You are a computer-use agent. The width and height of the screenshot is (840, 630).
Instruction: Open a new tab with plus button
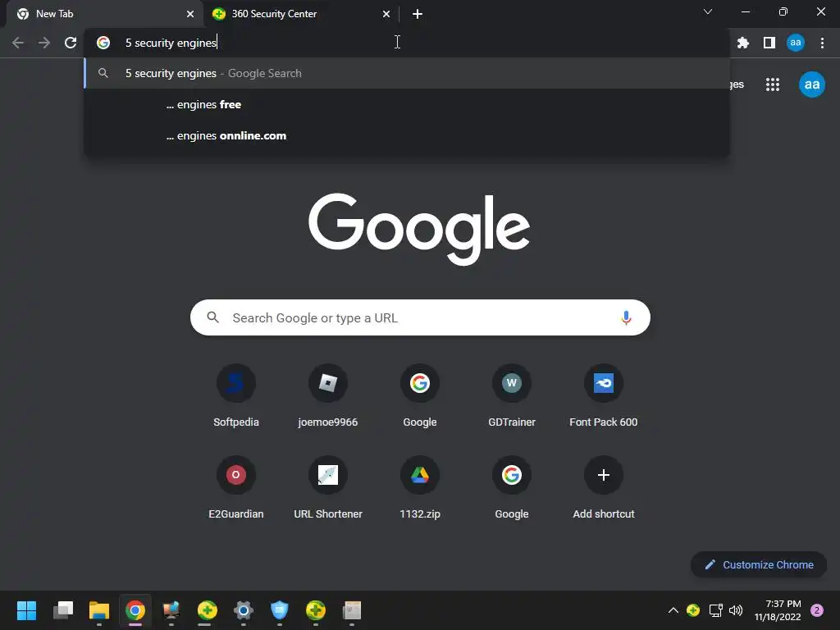(418, 14)
